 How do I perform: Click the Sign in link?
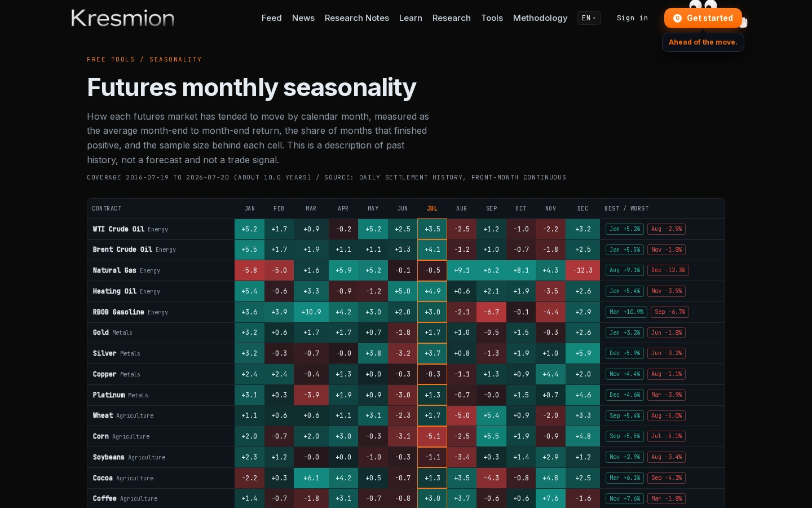tap(632, 18)
